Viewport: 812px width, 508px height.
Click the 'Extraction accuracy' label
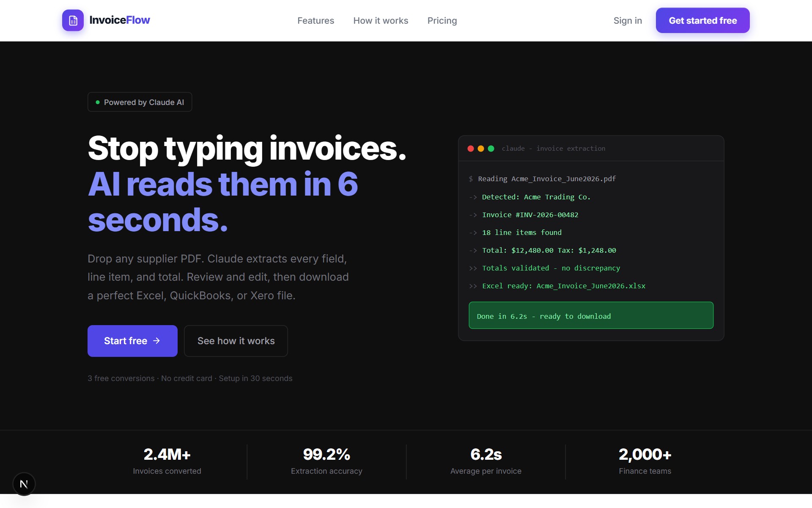coord(326,471)
